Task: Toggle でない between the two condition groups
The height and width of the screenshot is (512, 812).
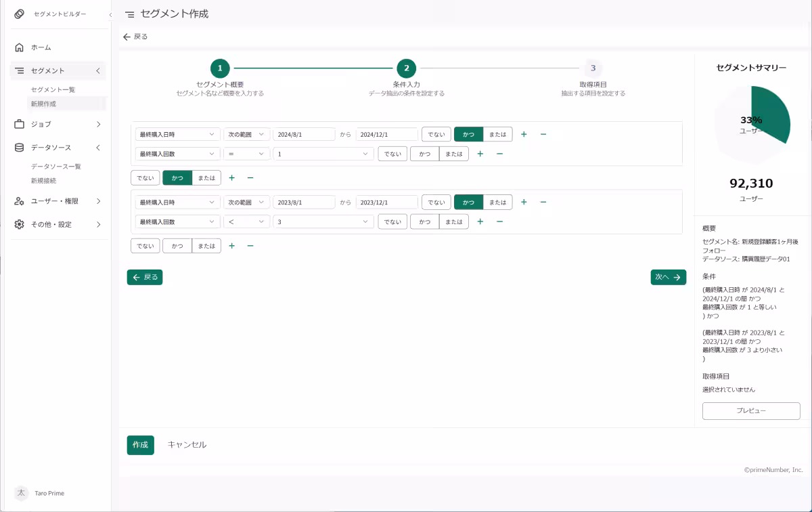Action: 145,178
